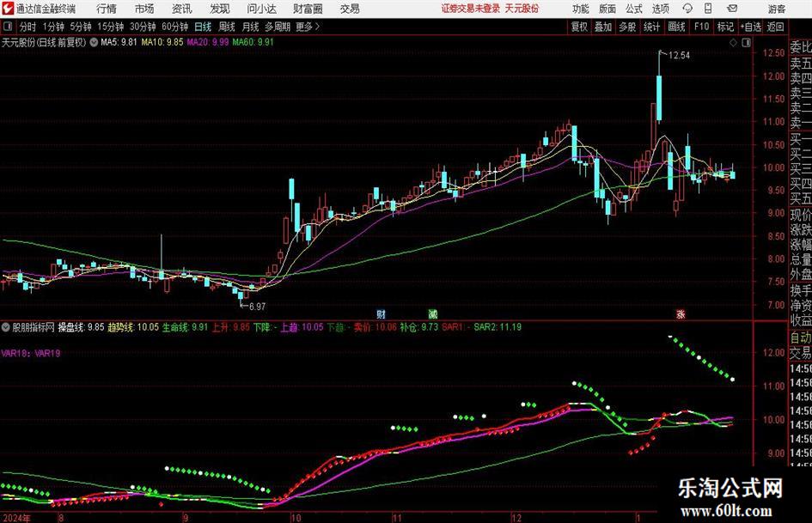The image size is (812, 523).
Task: Select the 多周期 tab
Action: (x=278, y=27)
